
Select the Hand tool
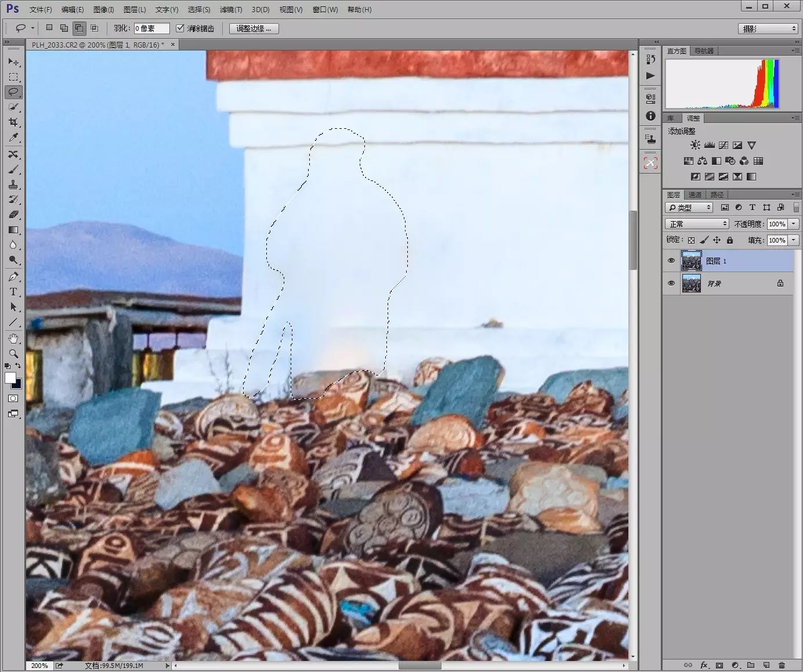click(13, 338)
